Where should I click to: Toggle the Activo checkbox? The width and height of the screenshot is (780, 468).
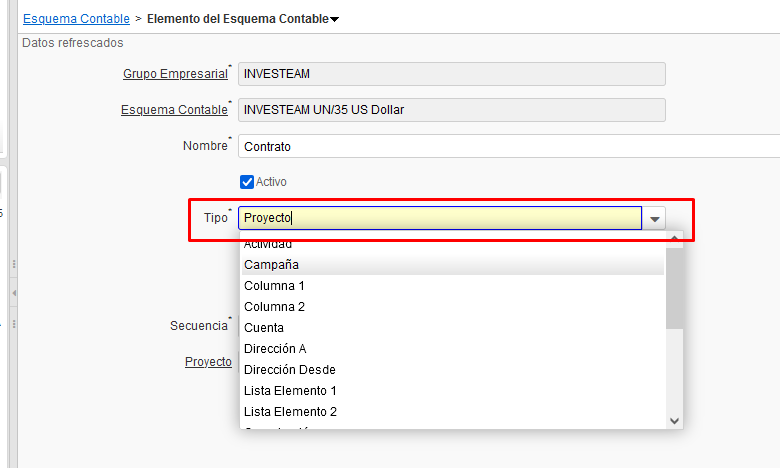tap(247, 182)
